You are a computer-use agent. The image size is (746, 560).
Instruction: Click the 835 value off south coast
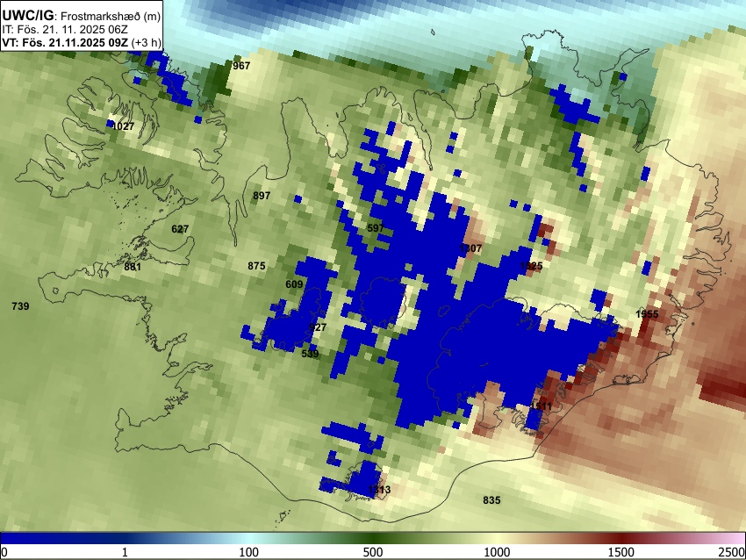[x=491, y=500]
